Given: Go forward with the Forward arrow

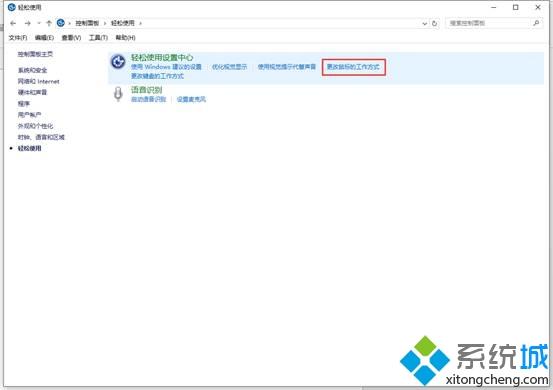Looking at the screenshot, I should click(28, 23).
